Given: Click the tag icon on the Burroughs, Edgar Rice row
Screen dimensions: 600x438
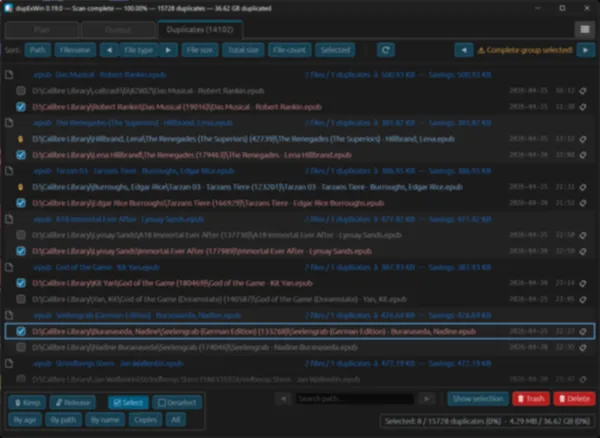Looking at the screenshot, I should [583, 187].
